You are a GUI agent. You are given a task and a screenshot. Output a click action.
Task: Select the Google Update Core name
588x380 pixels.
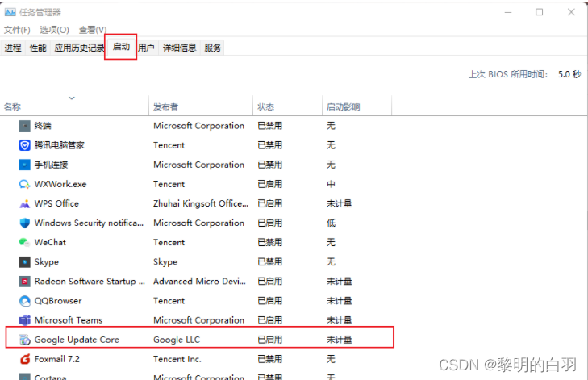77,340
